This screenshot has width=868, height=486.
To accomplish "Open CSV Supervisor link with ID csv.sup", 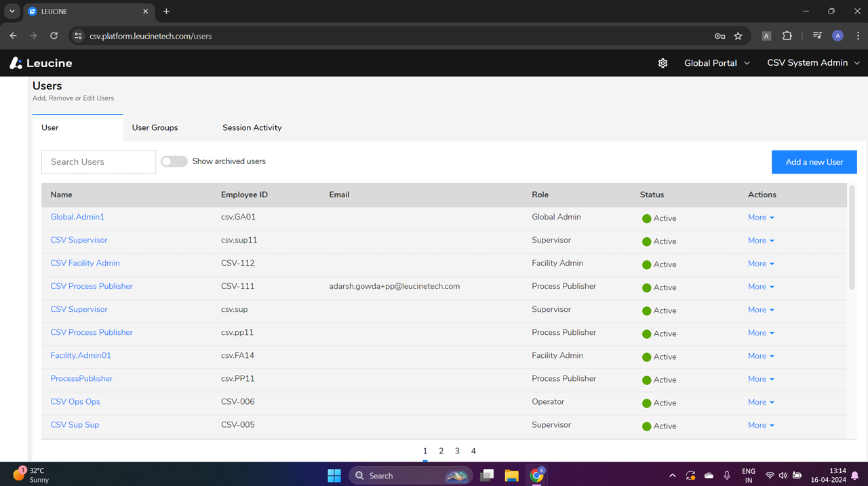I will (x=79, y=309).
